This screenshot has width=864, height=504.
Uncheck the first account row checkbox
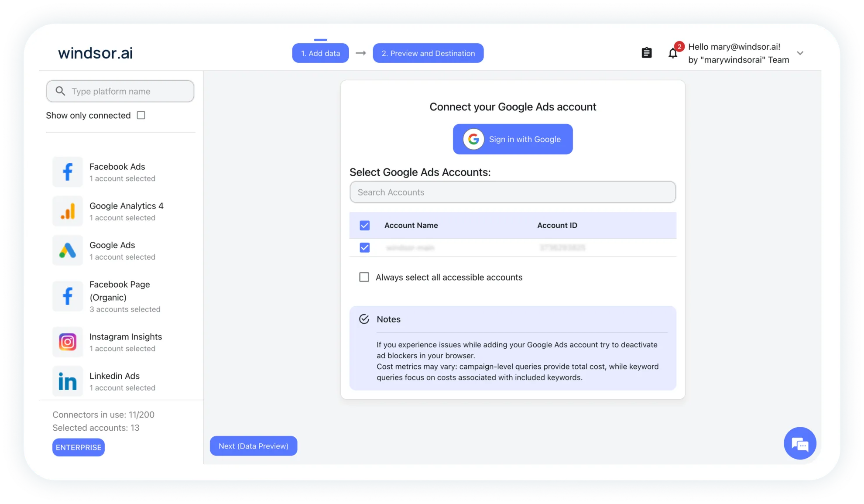click(x=365, y=248)
